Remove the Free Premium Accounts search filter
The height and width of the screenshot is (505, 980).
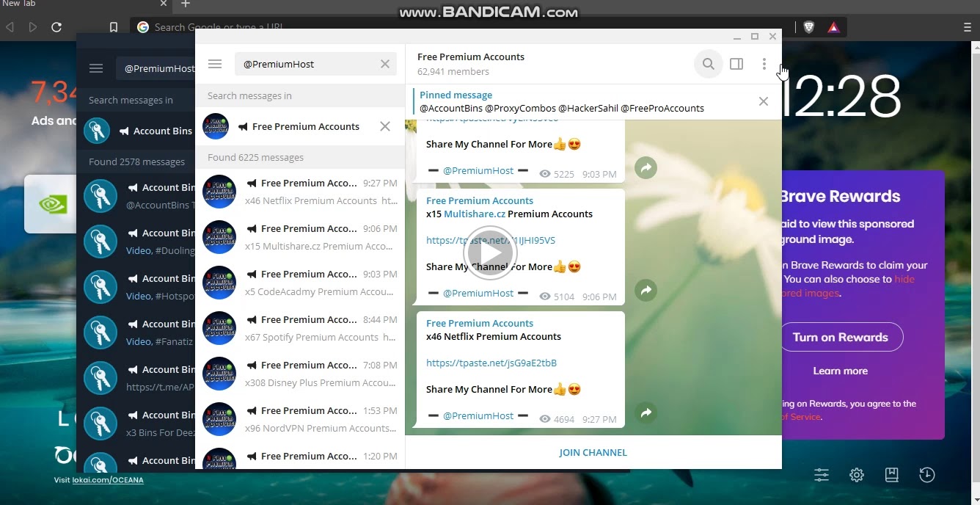[x=385, y=126]
